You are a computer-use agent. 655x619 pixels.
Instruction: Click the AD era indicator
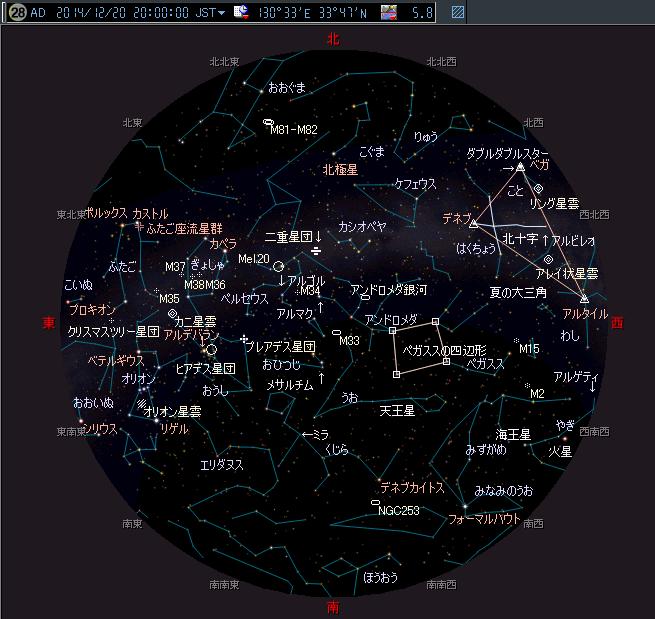[x=38, y=13]
